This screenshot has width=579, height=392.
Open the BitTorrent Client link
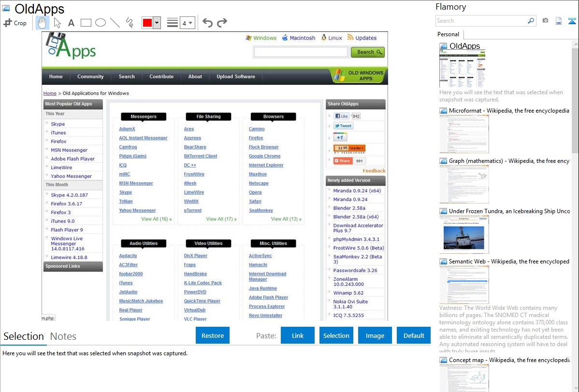coord(201,156)
